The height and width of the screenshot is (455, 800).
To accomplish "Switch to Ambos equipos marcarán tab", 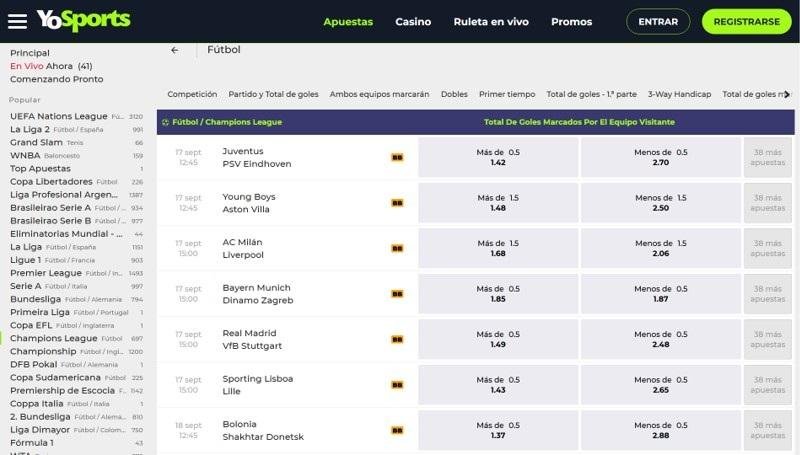I will (x=379, y=94).
